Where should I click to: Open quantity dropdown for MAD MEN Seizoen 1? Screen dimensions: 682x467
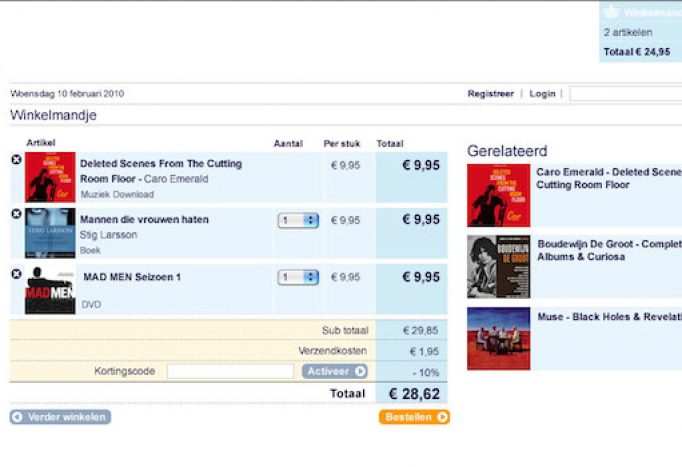click(x=298, y=277)
